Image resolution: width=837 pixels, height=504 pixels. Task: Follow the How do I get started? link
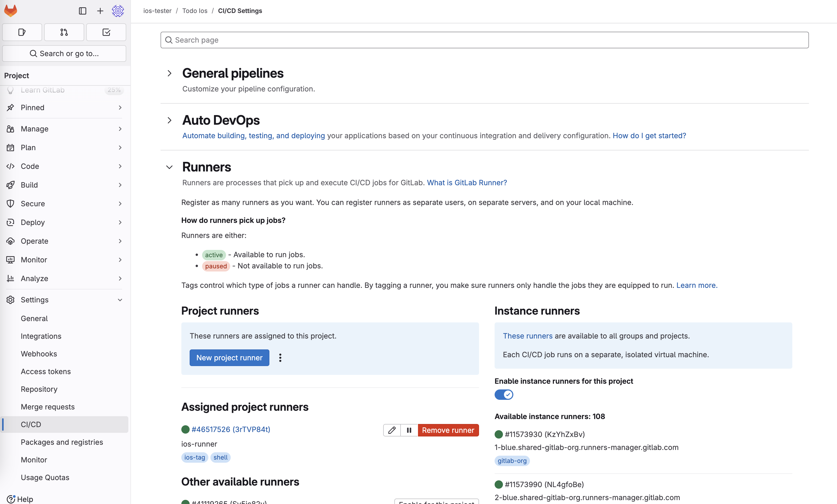649,136
